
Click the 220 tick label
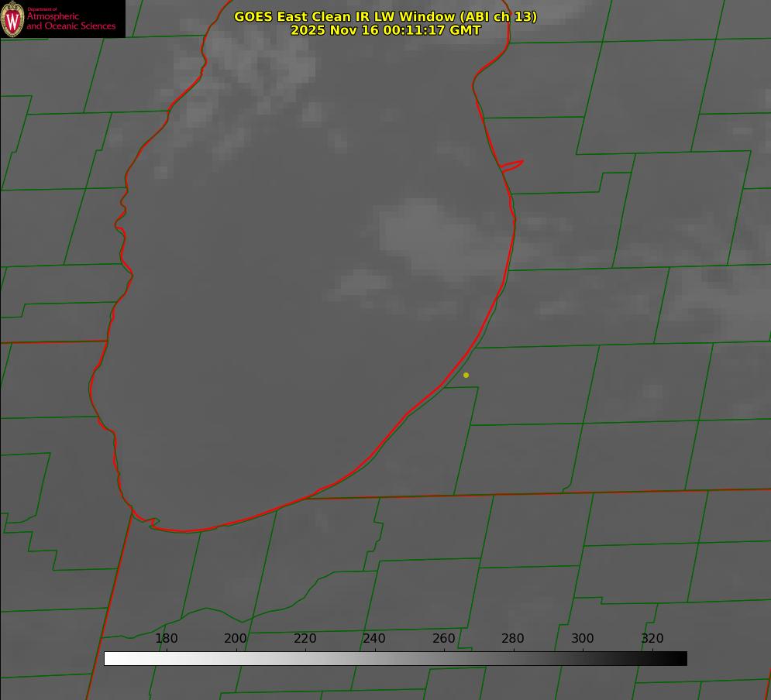click(x=305, y=639)
